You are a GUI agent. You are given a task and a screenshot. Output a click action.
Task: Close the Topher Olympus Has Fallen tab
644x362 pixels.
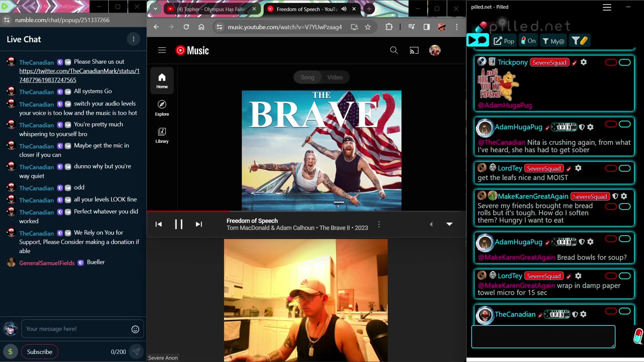254,9
